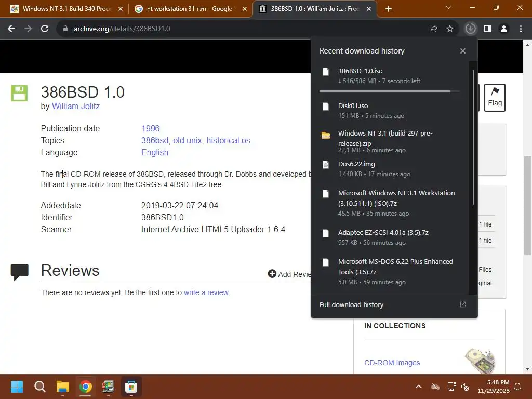532x399 pixels.
Task: Open Windows NT 3.1 build 297 pre-release.zip
Action: point(390,141)
